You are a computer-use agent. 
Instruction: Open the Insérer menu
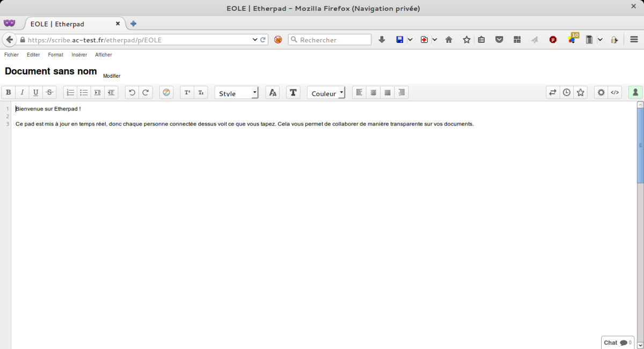tap(79, 55)
